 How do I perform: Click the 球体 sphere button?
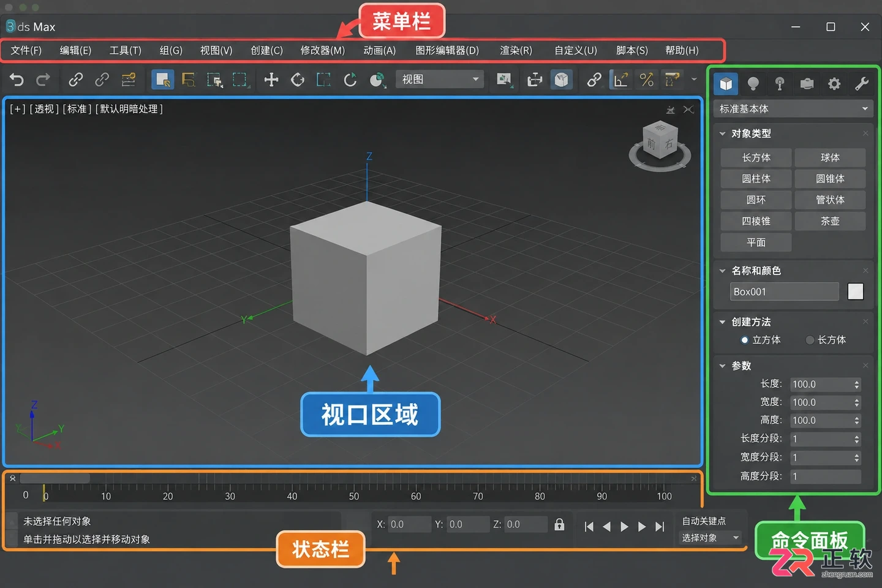[x=830, y=157]
